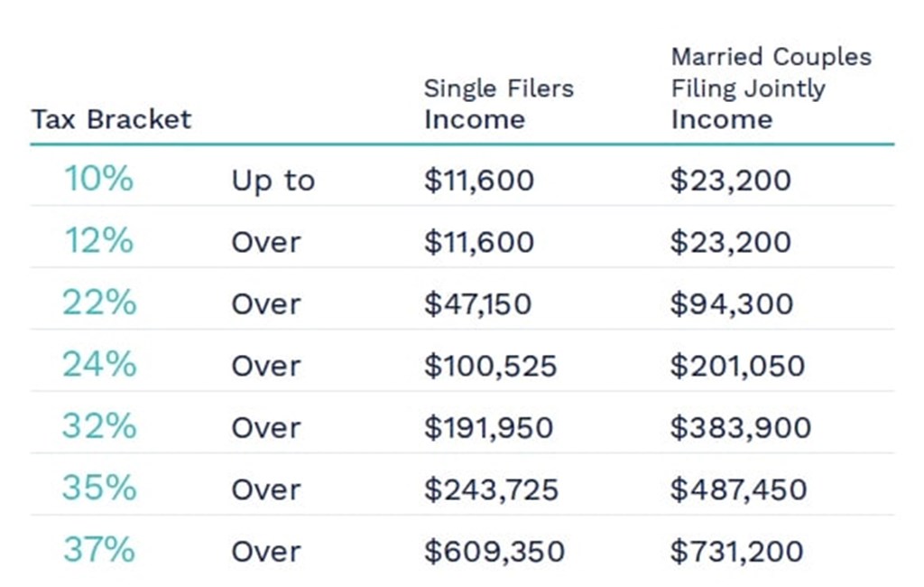Select the 12% tax bracket label

click(x=98, y=241)
